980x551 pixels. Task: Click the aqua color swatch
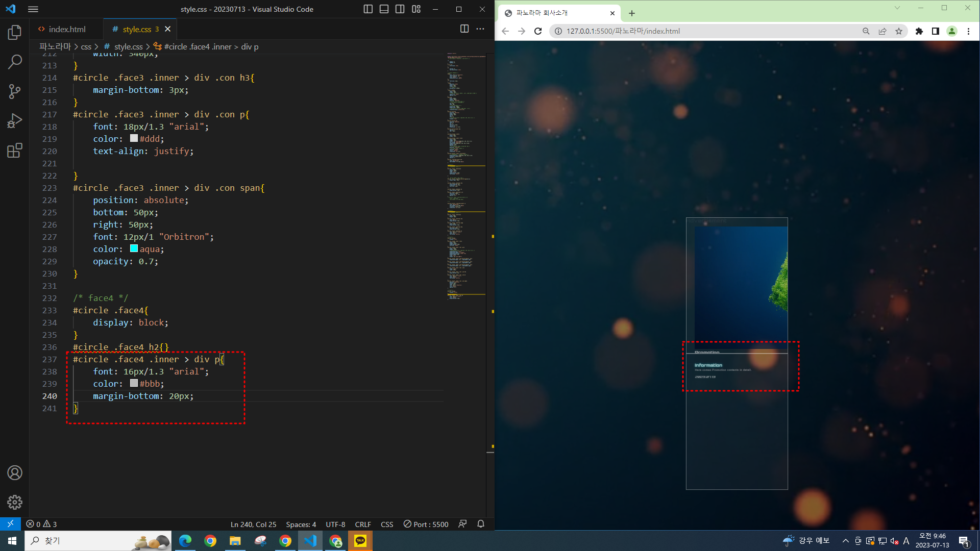coord(134,248)
